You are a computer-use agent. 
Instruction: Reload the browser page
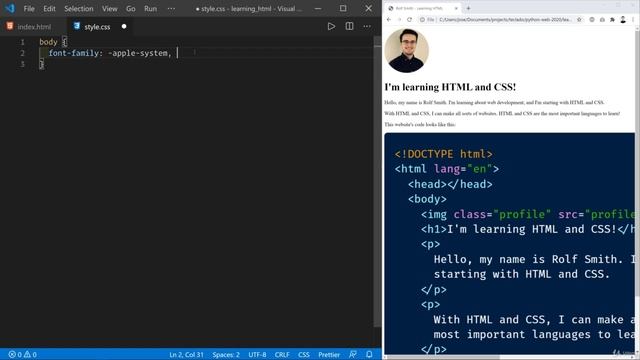tap(409, 20)
